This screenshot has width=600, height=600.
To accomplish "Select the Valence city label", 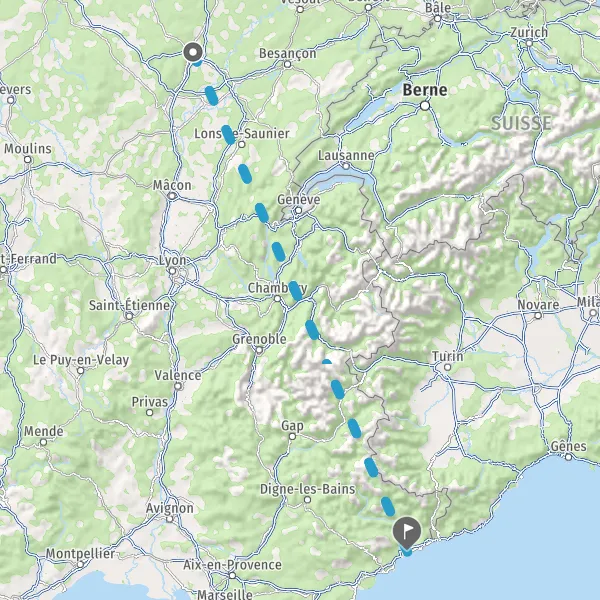I will click(178, 375).
